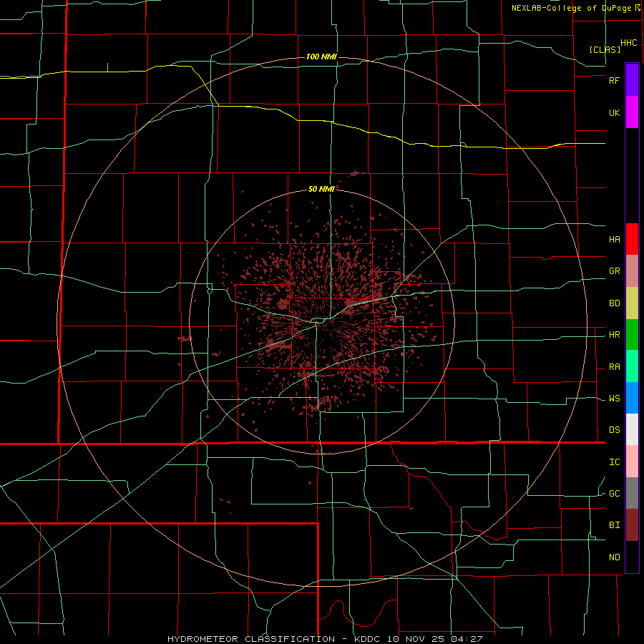Click the HA legend label
This screenshot has width=644, height=644.
click(x=615, y=239)
